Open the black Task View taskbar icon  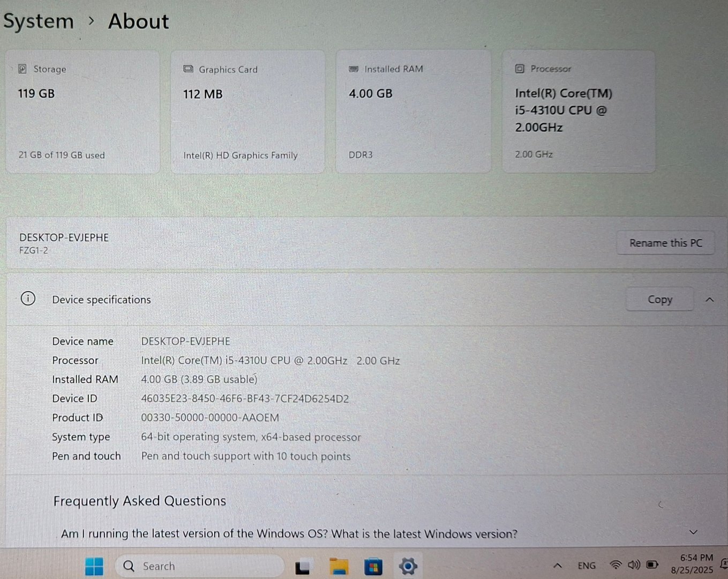(303, 567)
